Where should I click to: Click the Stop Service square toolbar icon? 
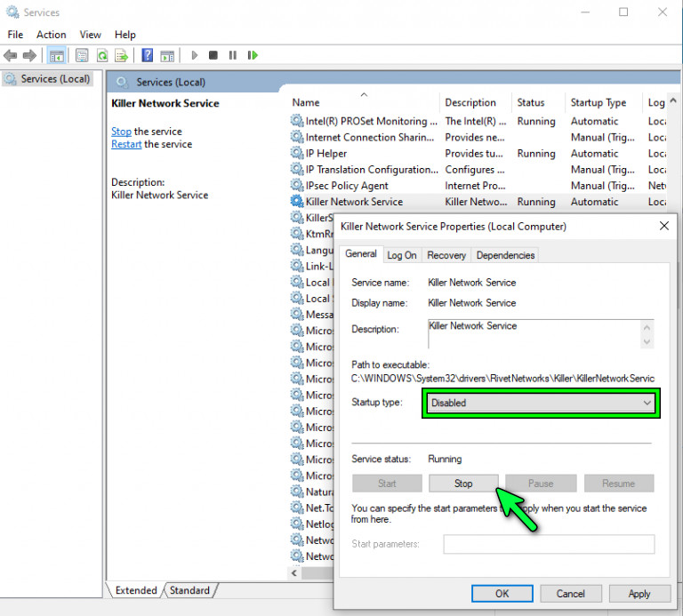coord(213,55)
